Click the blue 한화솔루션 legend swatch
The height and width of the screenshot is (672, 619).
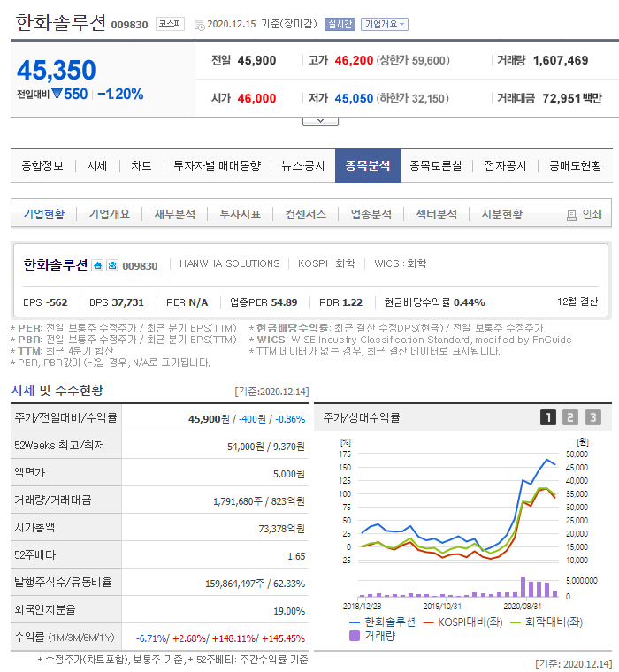point(355,622)
